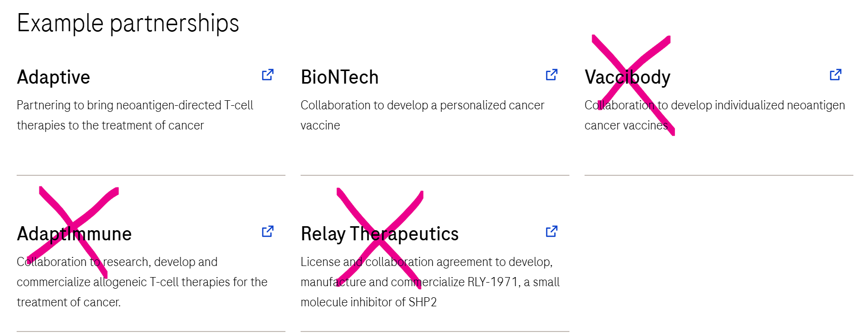Select the individualized neoantigen cancer vaccines text
This screenshot has width=868, height=333.
[x=715, y=115]
